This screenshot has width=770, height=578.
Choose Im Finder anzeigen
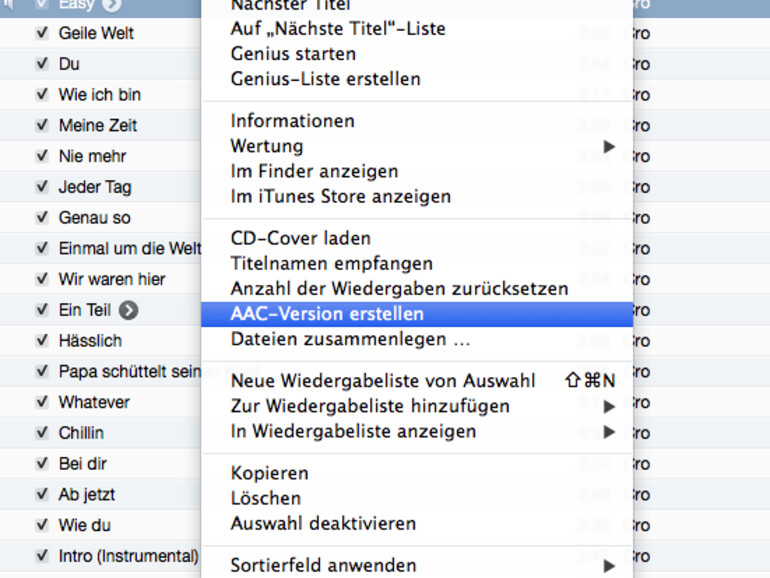pos(314,172)
